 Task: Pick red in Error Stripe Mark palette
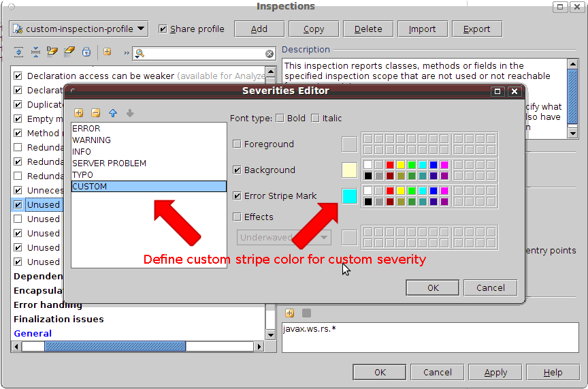tap(390, 191)
